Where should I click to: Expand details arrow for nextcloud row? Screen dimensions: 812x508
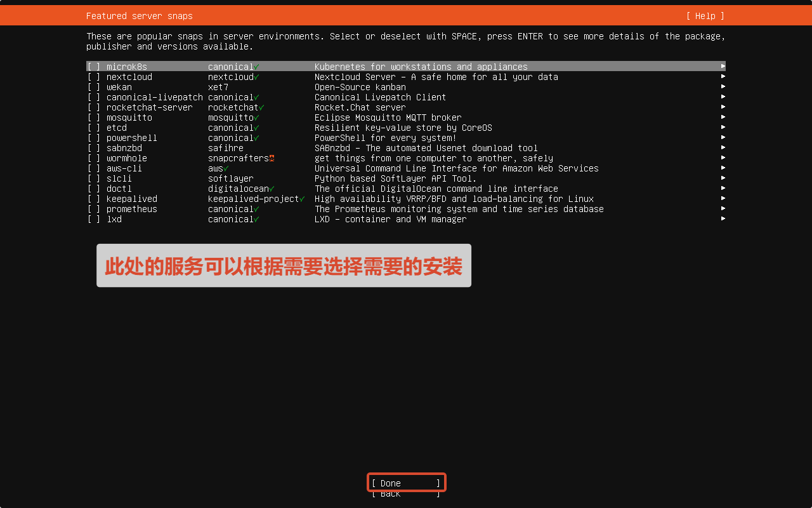pos(723,76)
